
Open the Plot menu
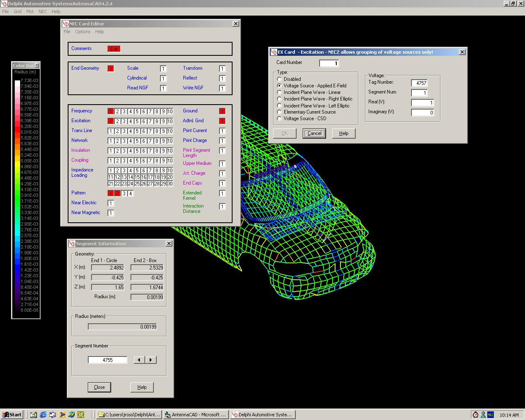[30, 11]
